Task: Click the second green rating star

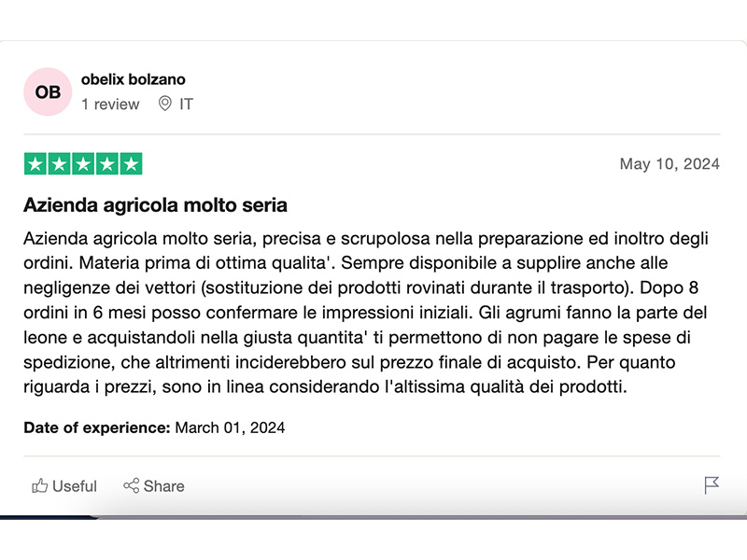Action: (x=59, y=164)
